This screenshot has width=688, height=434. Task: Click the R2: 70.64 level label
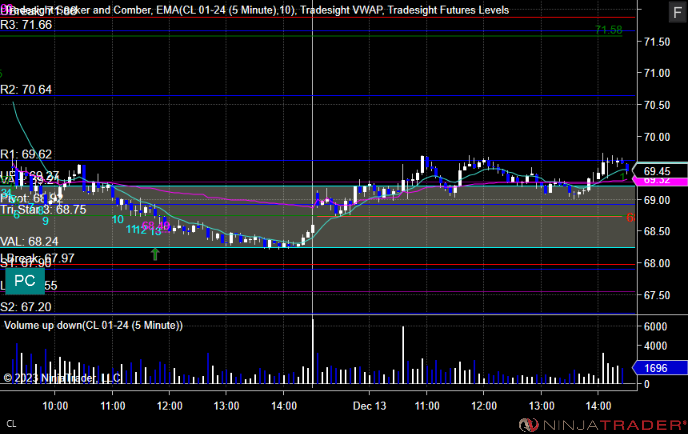coord(26,90)
